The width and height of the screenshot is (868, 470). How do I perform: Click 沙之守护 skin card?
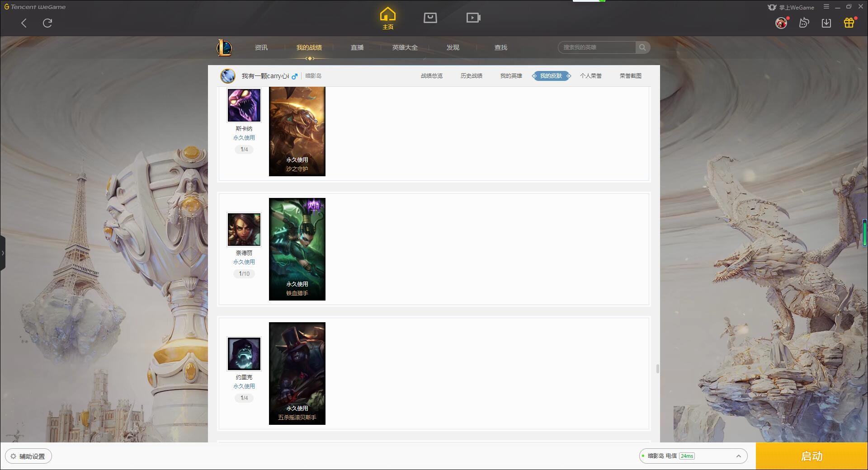pyautogui.click(x=297, y=132)
